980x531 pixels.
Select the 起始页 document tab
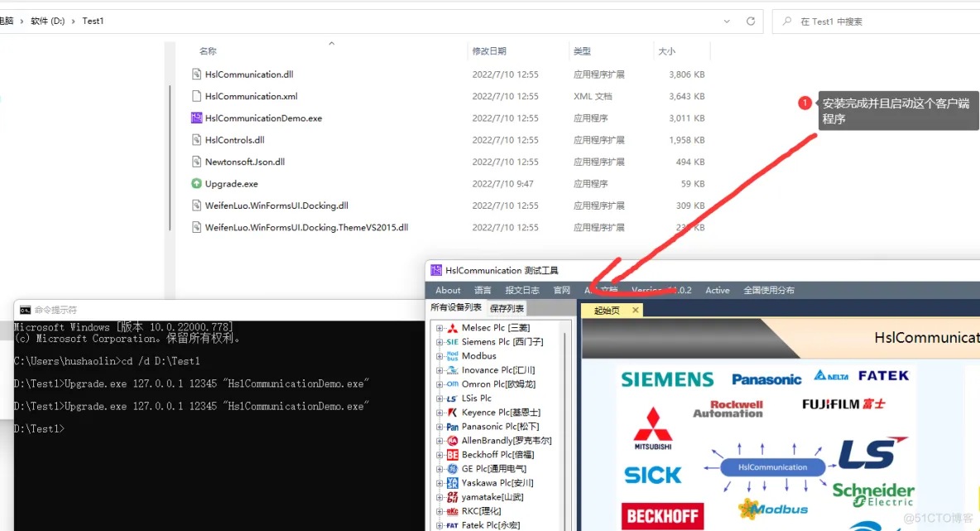pyautogui.click(x=606, y=310)
